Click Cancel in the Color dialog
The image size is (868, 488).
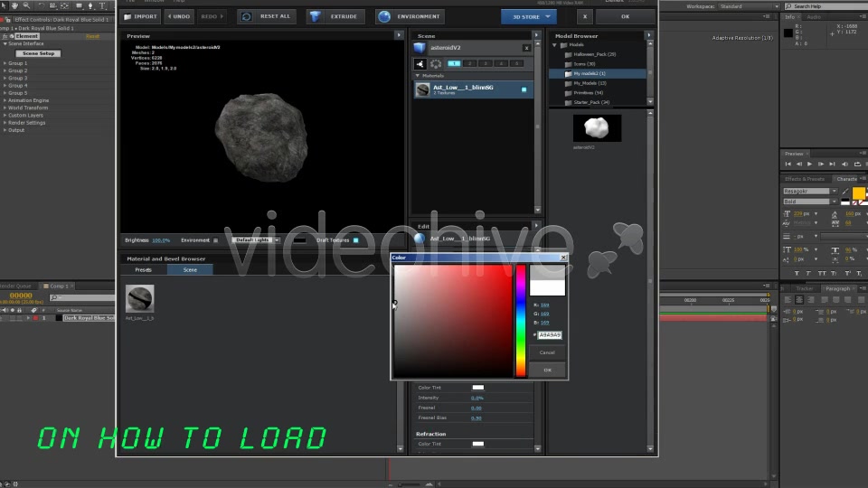coord(548,352)
